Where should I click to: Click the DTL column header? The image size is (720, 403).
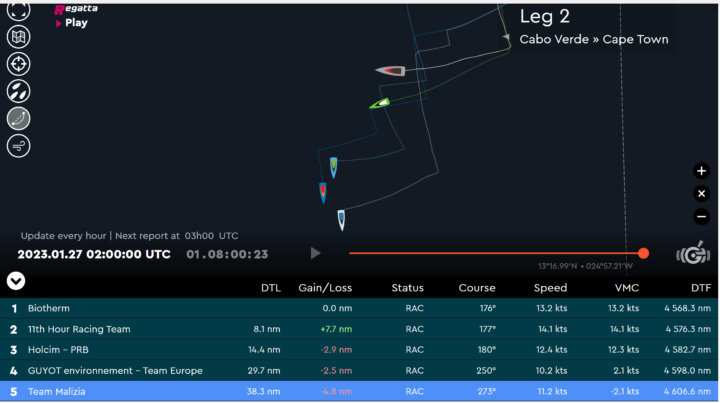[x=270, y=288]
